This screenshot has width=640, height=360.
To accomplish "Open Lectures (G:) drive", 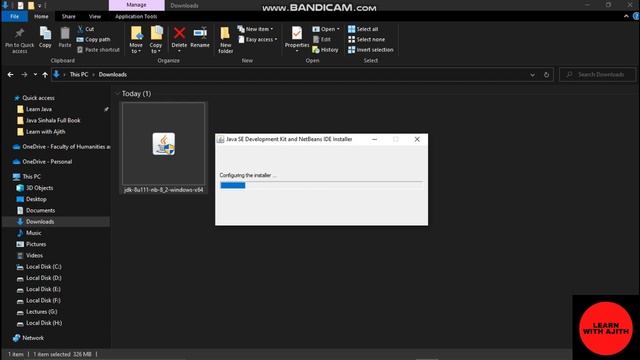I will 37,312.
